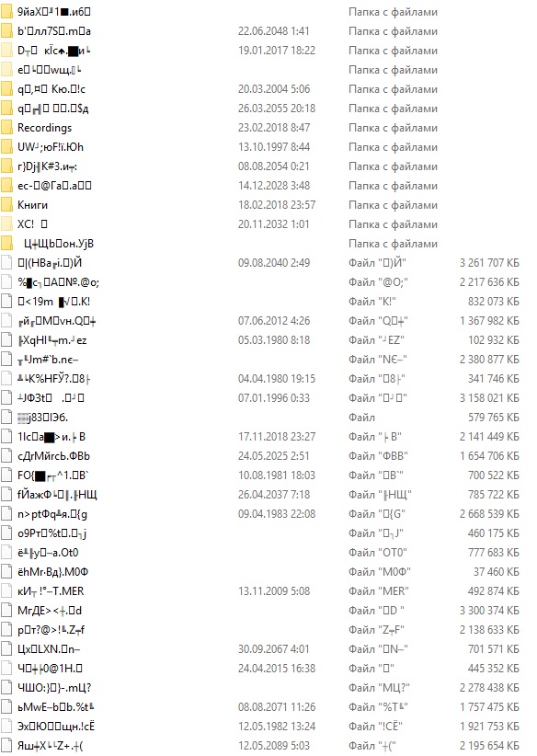Click the Книги folder icon
Viewport: 537px width, 756px height.
pos(6,205)
